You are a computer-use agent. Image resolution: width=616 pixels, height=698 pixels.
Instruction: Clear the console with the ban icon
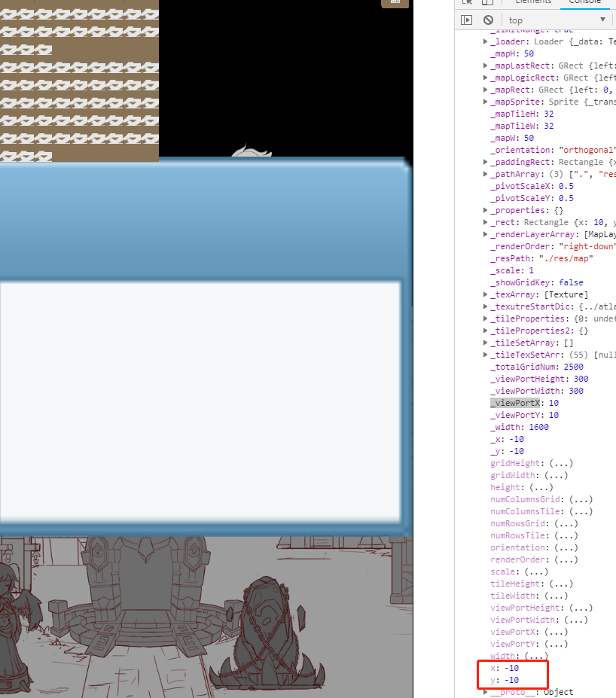pyautogui.click(x=488, y=20)
